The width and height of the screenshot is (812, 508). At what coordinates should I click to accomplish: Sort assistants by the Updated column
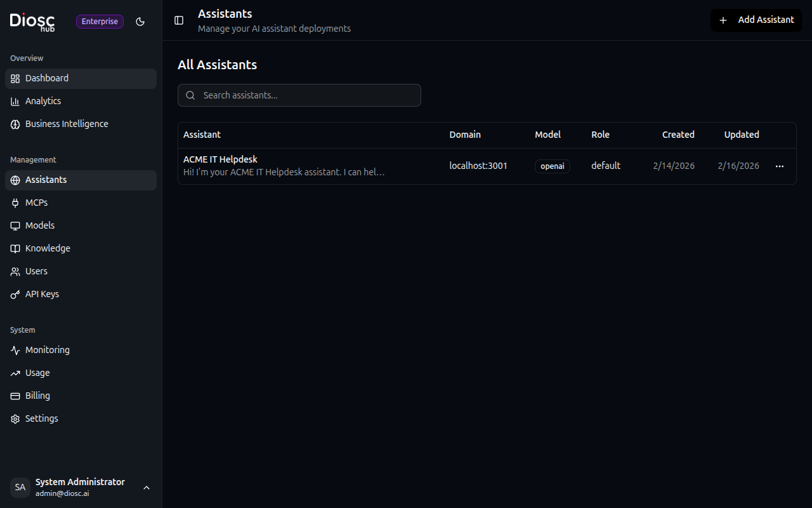coord(741,135)
